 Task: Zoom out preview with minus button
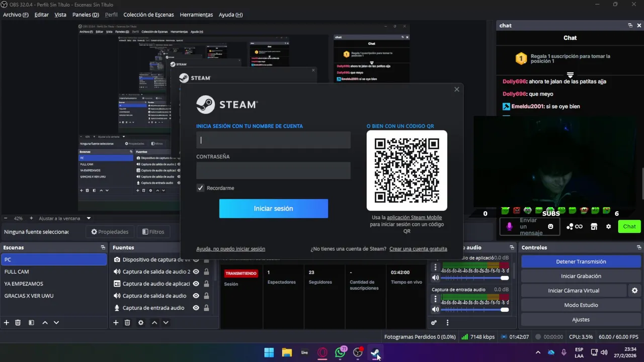point(6,218)
